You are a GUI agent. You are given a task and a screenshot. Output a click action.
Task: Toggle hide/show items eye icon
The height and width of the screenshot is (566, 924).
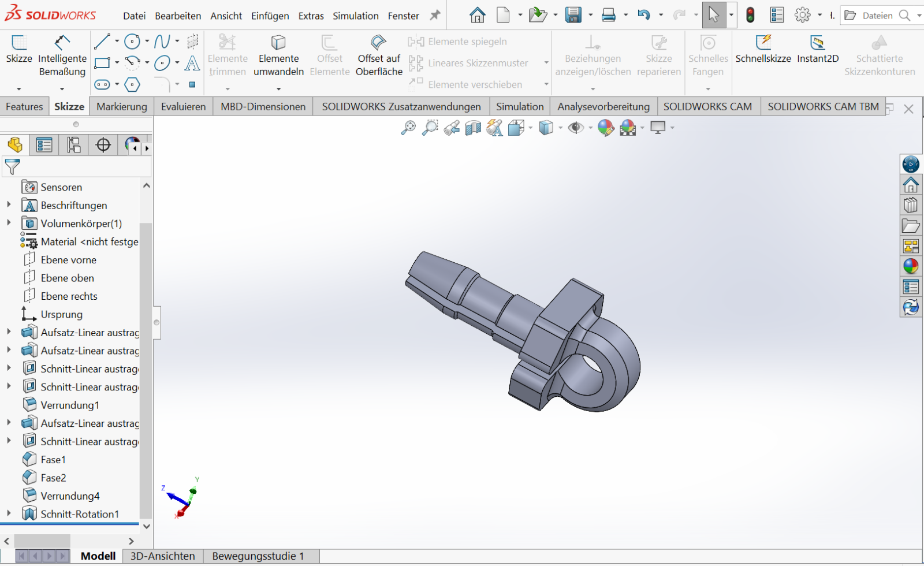[575, 128]
